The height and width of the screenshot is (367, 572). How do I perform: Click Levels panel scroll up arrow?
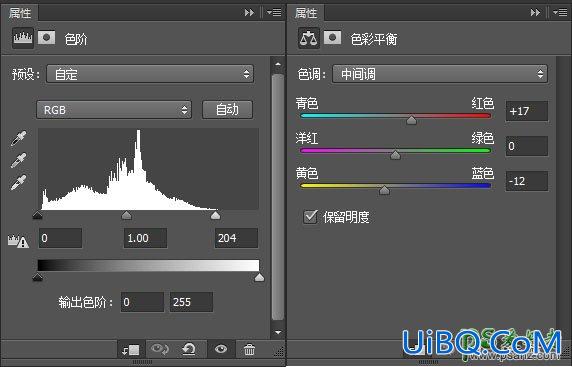coord(278,64)
